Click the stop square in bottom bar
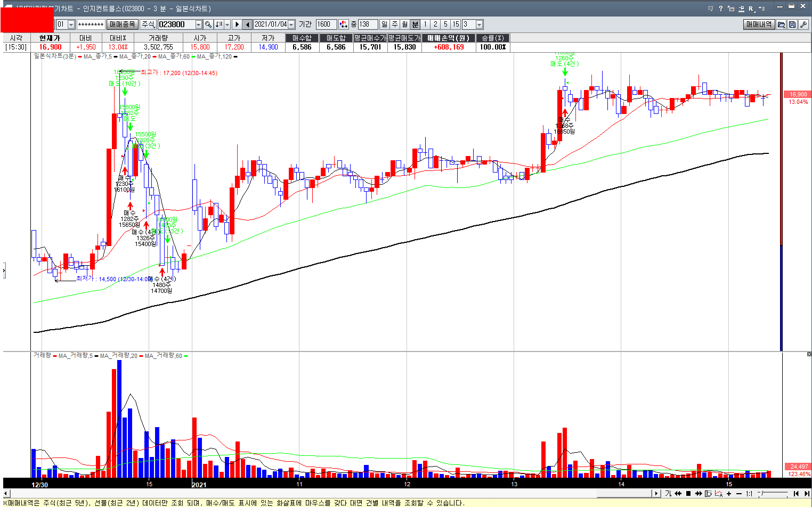The image size is (812, 507). pyautogui.click(x=688, y=494)
